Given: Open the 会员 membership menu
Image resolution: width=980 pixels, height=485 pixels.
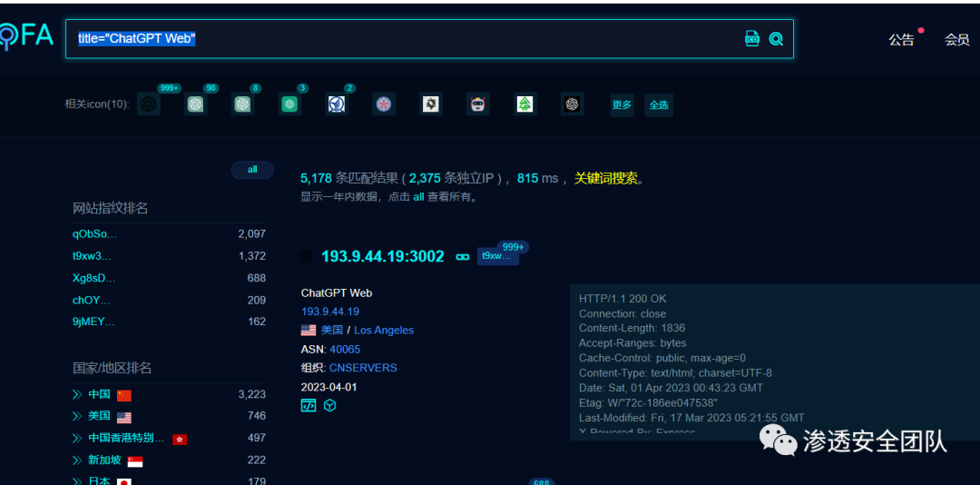Looking at the screenshot, I should pos(957,40).
